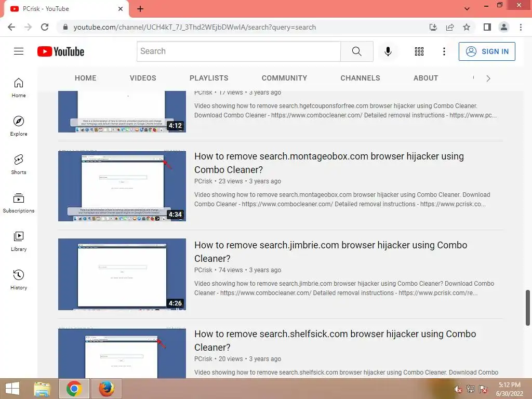
Task: Toggle the browser side panel icon
Action: [x=487, y=27]
